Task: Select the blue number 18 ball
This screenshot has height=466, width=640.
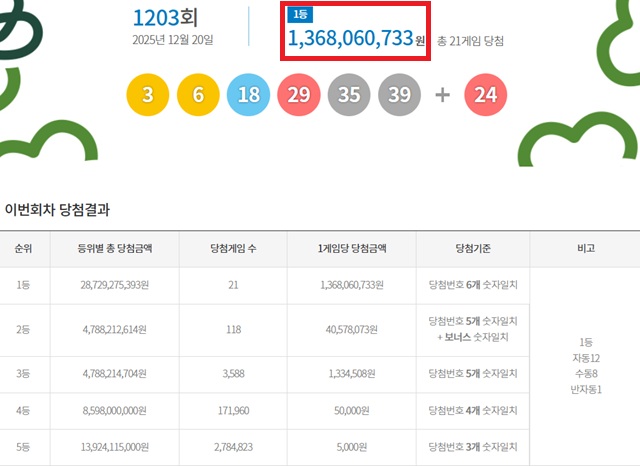Action: tap(249, 95)
